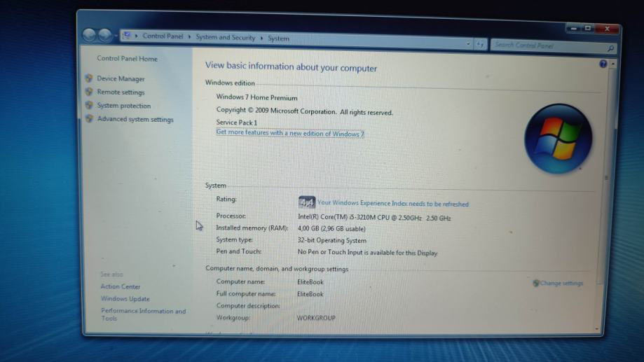Expand the arrow after Control Panel breadcrumb

click(x=190, y=37)
